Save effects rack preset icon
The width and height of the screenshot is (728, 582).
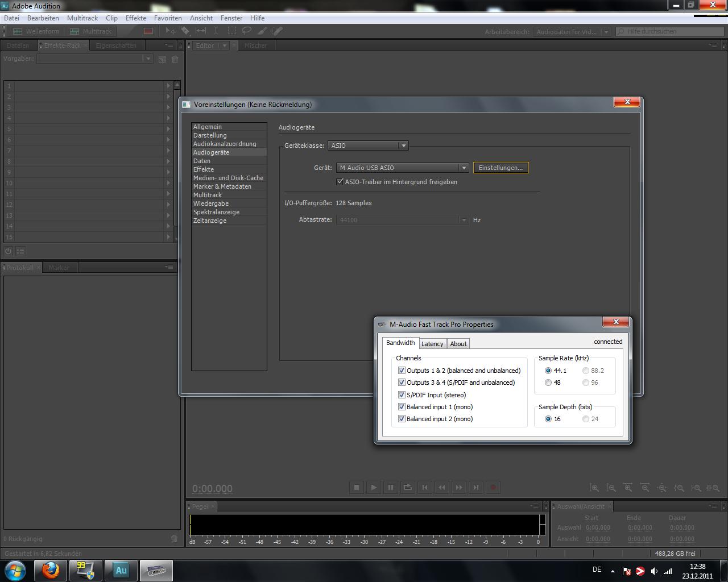pyautogui.click(x=162, y=59)
